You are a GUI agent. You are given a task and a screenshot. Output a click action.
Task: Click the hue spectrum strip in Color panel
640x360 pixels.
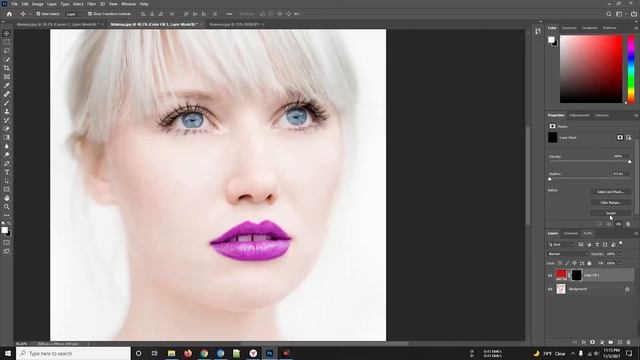click(631, 69)
